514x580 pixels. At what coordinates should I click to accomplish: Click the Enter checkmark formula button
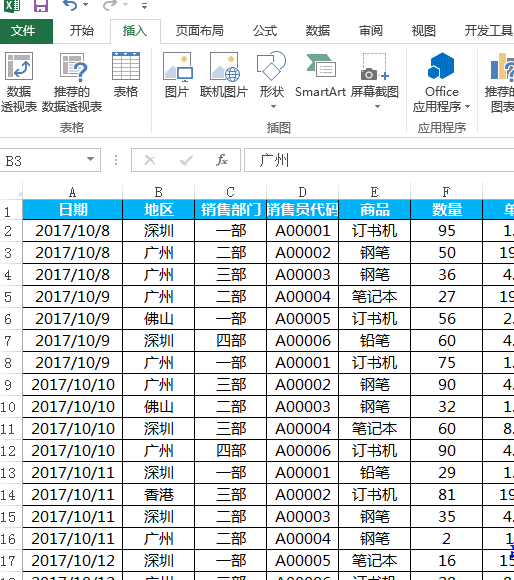point(186,160)
